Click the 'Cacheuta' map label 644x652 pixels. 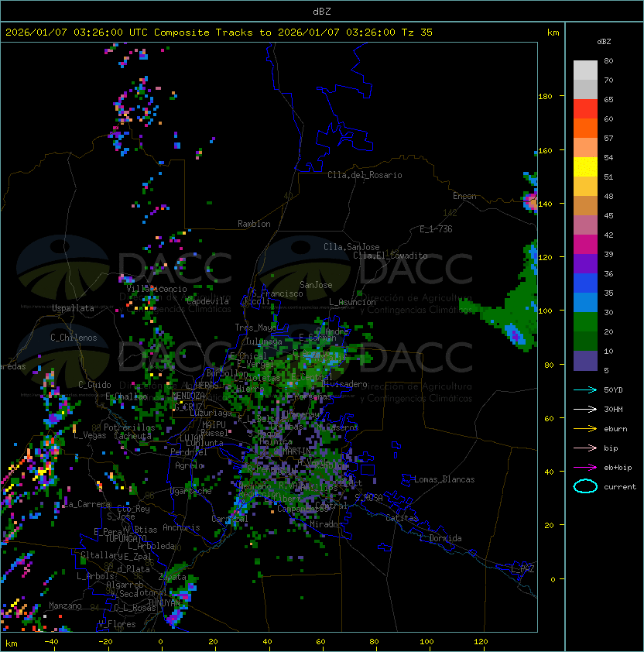(x=132, y=436)
